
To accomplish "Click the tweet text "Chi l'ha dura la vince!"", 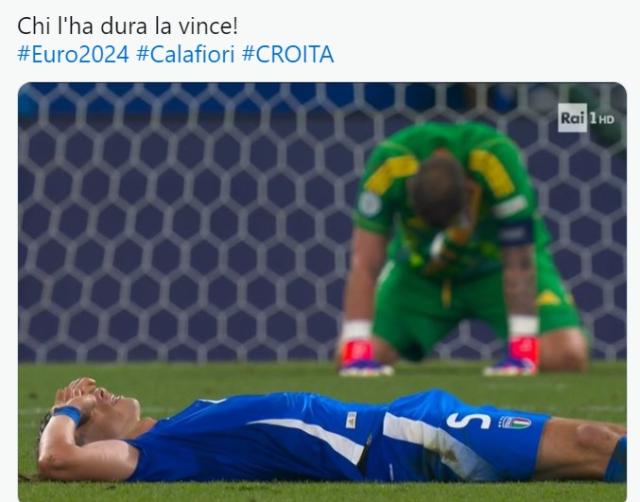I will click(127, 26).
